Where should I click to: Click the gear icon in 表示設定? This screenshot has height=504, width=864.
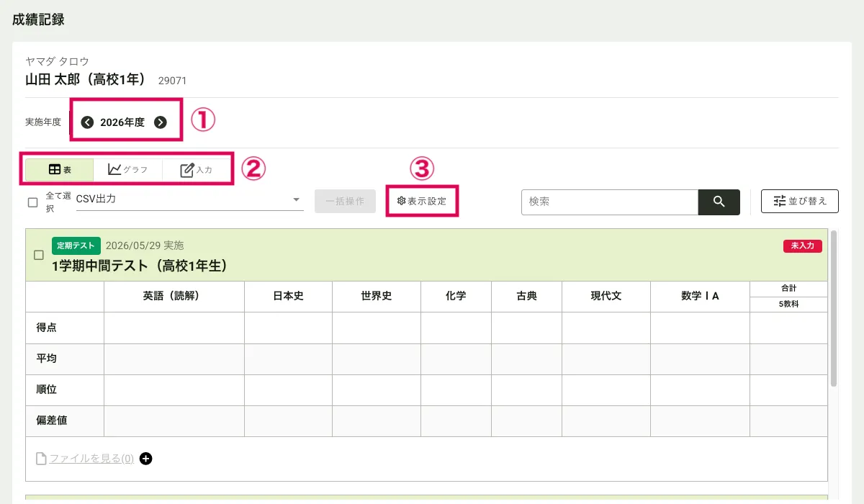(401, 202)
